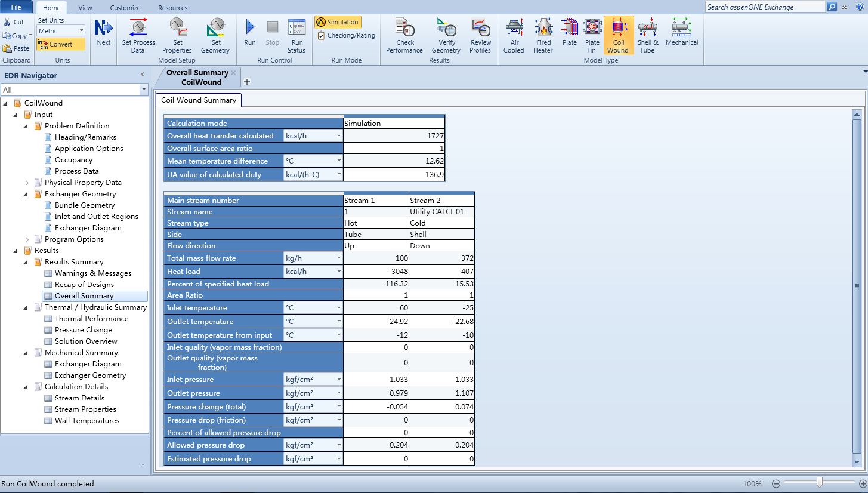Open Pressure Change in navigator
Viewport: 868px width, 493px height.
coord(84,330)
